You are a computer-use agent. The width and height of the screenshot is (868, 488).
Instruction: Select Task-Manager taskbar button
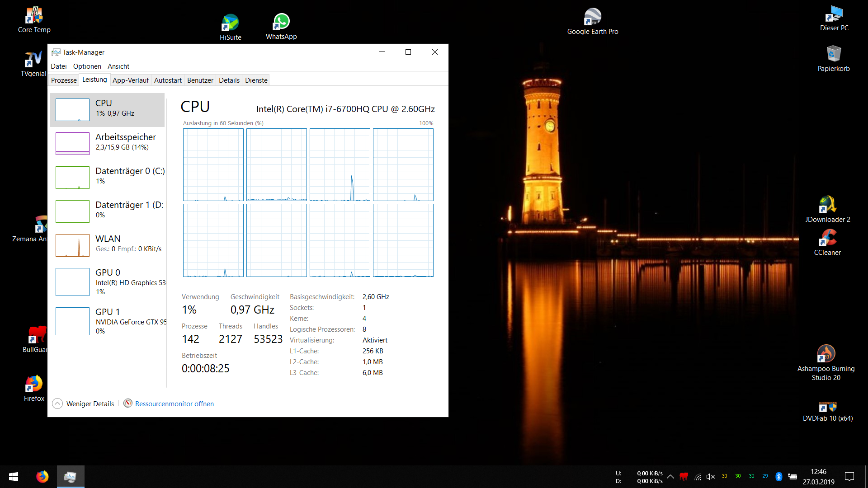(71, 477)
